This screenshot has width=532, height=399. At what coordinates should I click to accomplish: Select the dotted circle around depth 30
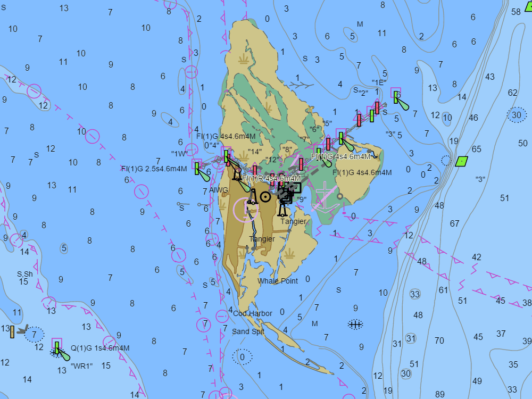tap(517, 115)
